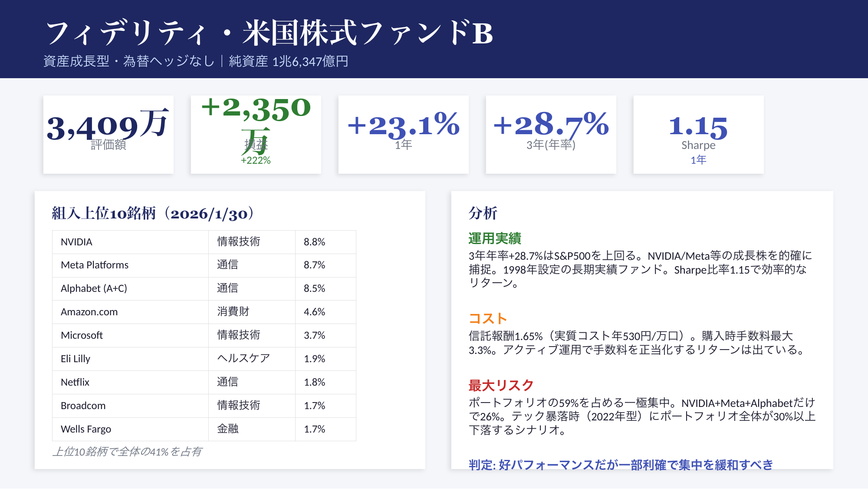Click the 1.15 Sharpe ratio card
Viewport: 868px width, 489px height.
(698, 134)
